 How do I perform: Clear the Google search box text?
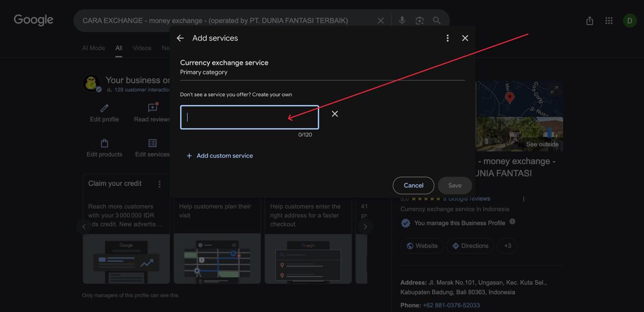coord(380,21)
